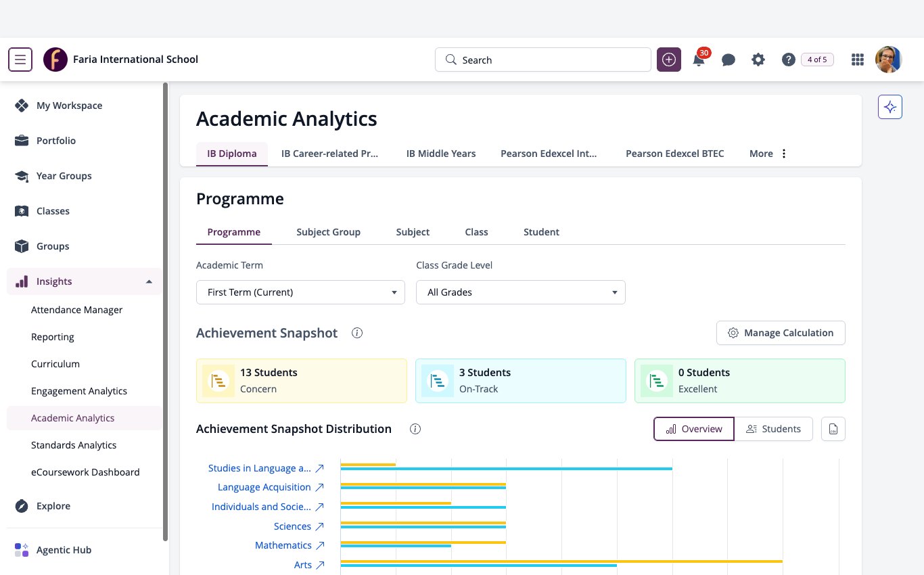This screenshot has width=924, height=575.
Task: Click the Achievement Snapshot info icon
Action: (357, 333)
